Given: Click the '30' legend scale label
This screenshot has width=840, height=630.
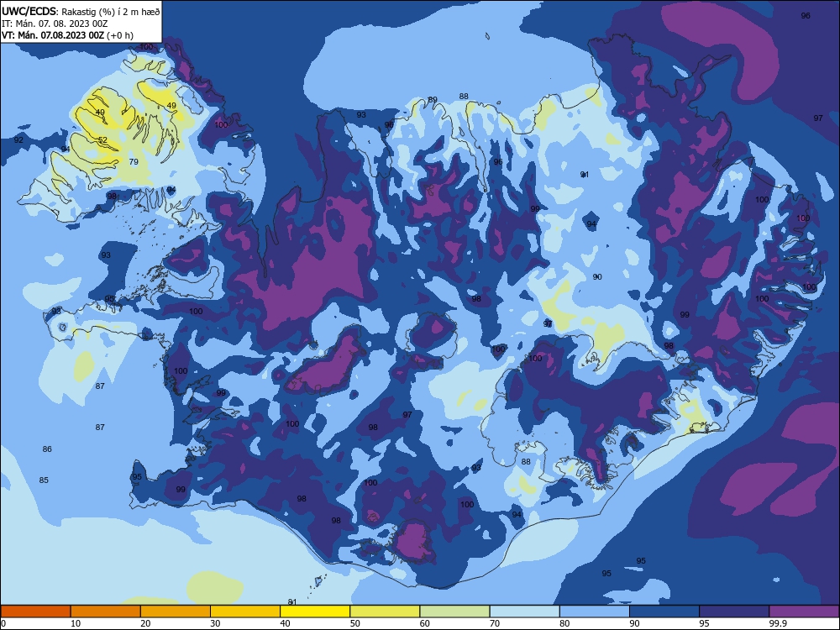Looking at the screenshot, I should tap(215, 623).
